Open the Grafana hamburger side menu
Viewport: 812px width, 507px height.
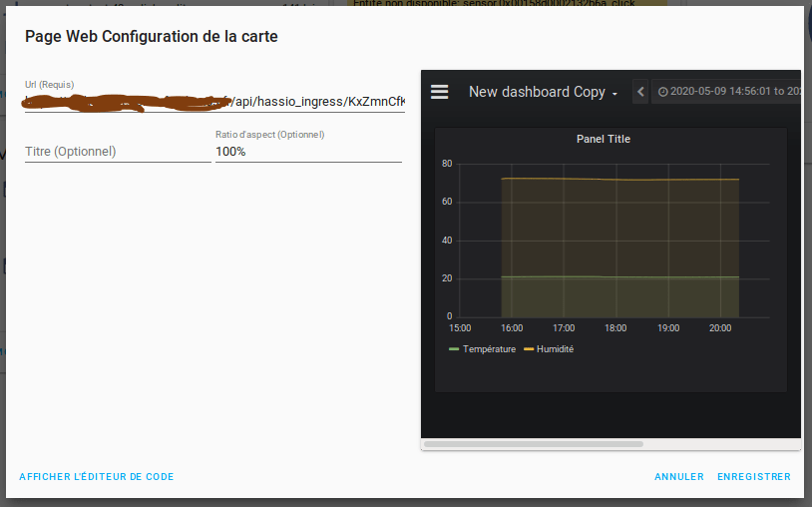coord(439,92)
